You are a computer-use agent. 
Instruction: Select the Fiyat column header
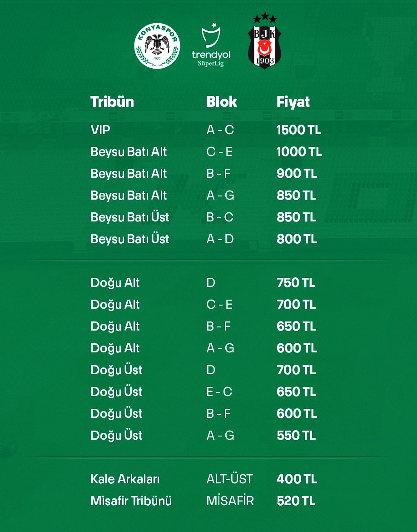[293, 101]
